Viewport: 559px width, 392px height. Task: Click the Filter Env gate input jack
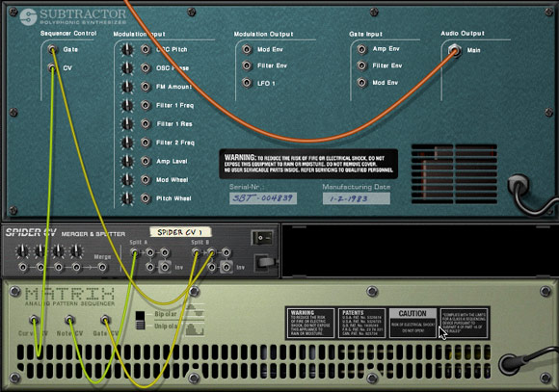[361, 65]
